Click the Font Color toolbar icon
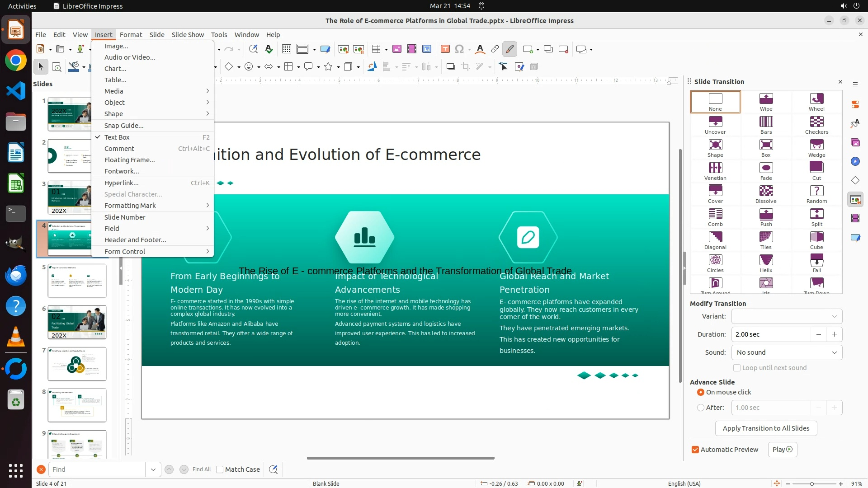This screenshot has width=868, height=488. [x=480, y=49]
